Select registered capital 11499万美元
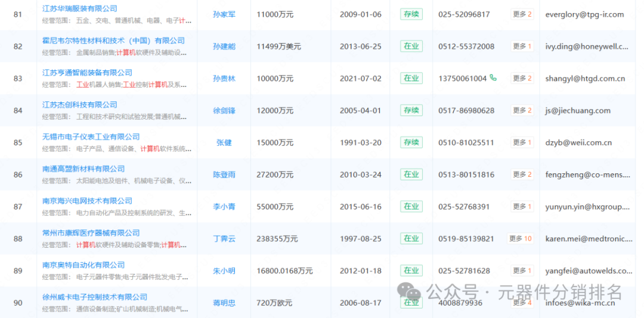Viewport: 644px width, 318px height. [x=278, y=46]
